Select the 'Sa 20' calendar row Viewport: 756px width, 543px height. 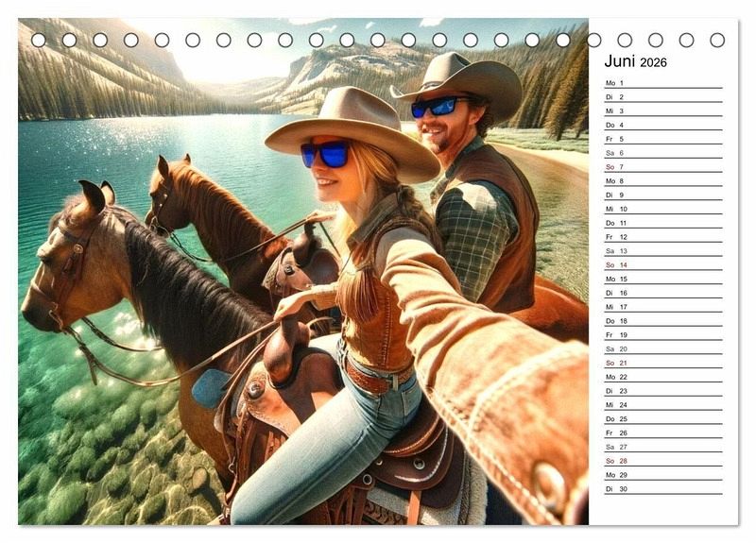pos(663,348)
